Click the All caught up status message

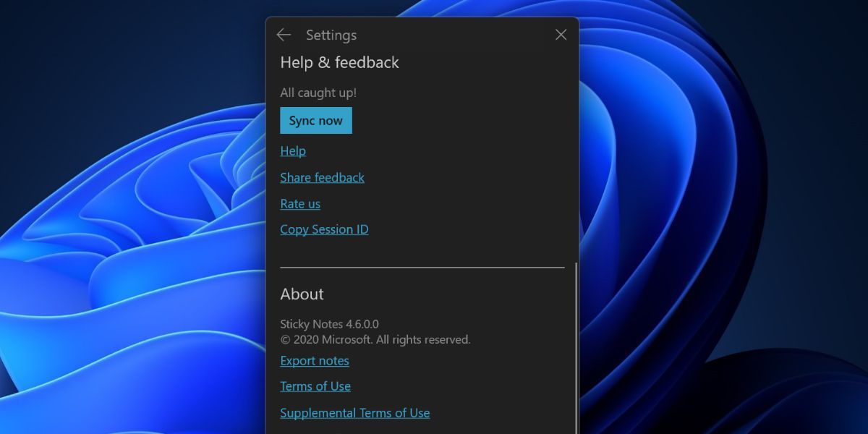317,93
